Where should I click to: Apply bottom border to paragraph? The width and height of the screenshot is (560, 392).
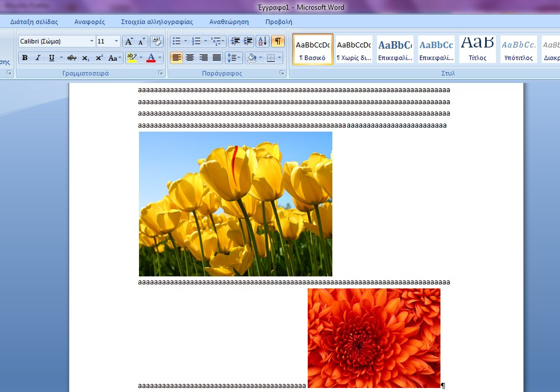(271, 58)
